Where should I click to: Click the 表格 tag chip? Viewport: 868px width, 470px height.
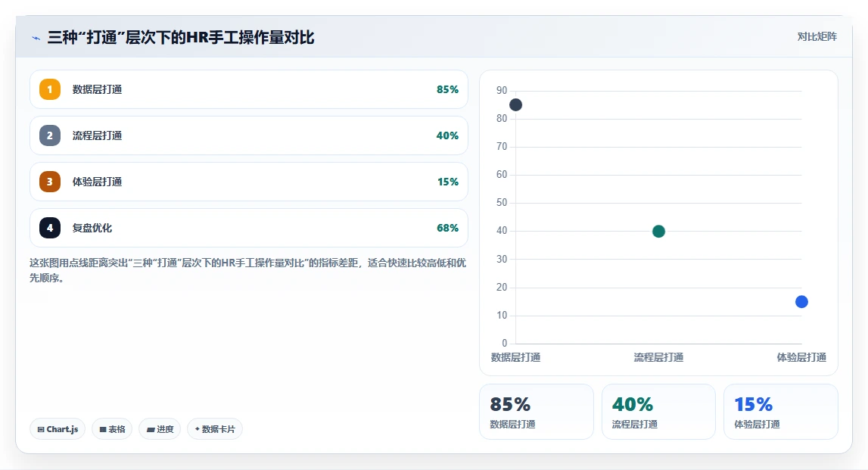pyautogui.click(x=112, y=429)
